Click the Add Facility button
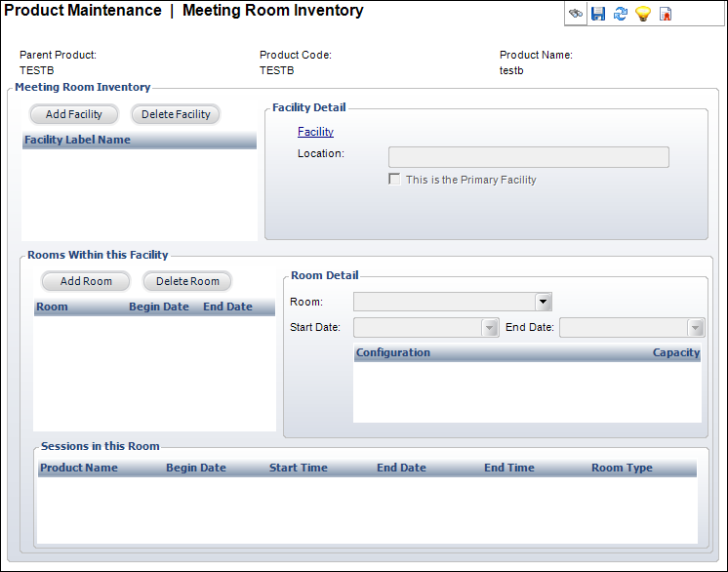 point(74,114)
